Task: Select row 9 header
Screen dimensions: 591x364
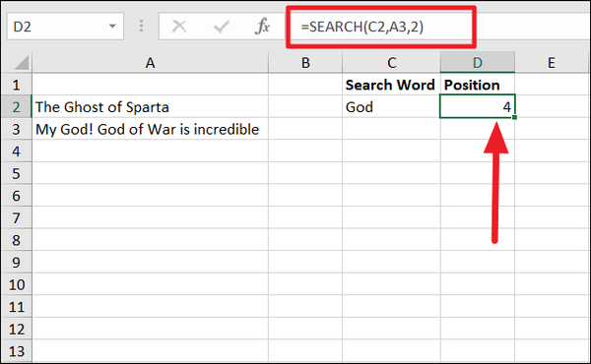Action: [x=17, y=263]
